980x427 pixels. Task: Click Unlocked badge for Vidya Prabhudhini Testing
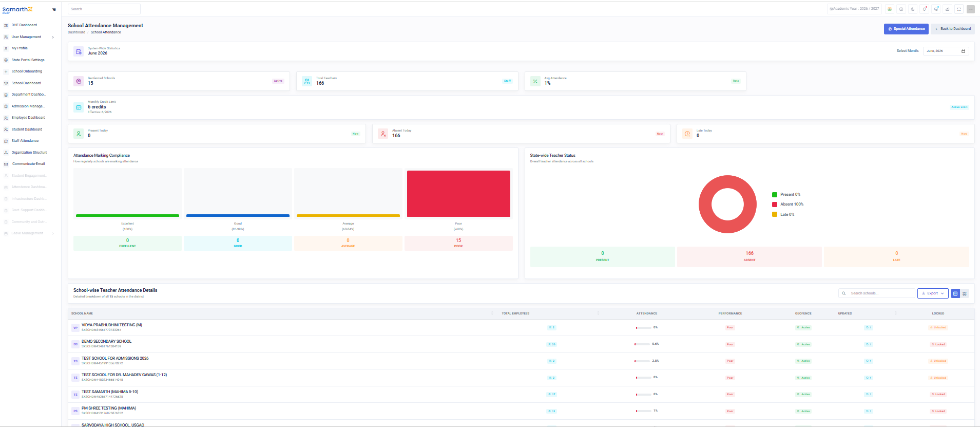pyautogui.click(x=938, y=328)
